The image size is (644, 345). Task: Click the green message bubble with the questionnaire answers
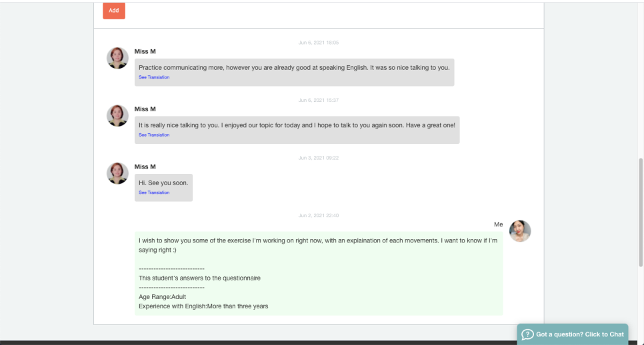(319, 273)
